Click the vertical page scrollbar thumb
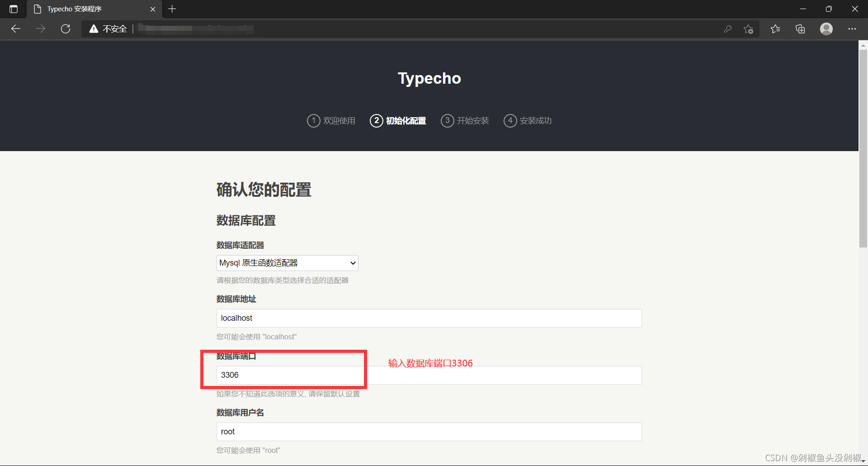This screenshot has height=466, width=868. [x=863, y=148]
